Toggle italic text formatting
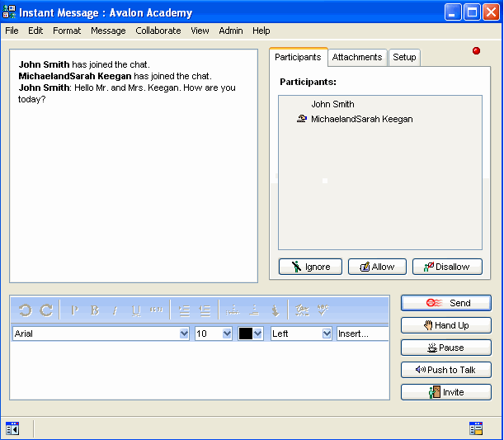 [x=115, y=310]
